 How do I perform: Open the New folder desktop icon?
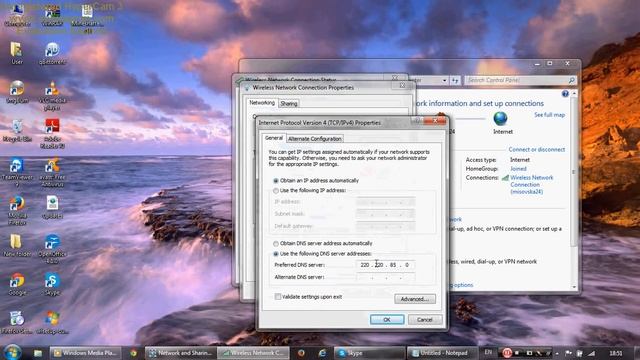(x=17, y=245)
